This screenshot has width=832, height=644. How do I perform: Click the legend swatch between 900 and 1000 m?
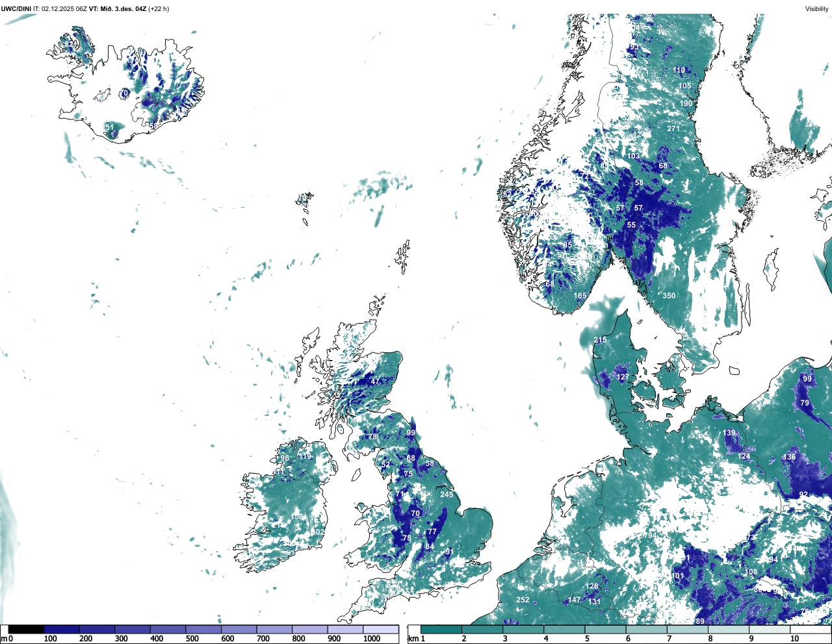345,629
